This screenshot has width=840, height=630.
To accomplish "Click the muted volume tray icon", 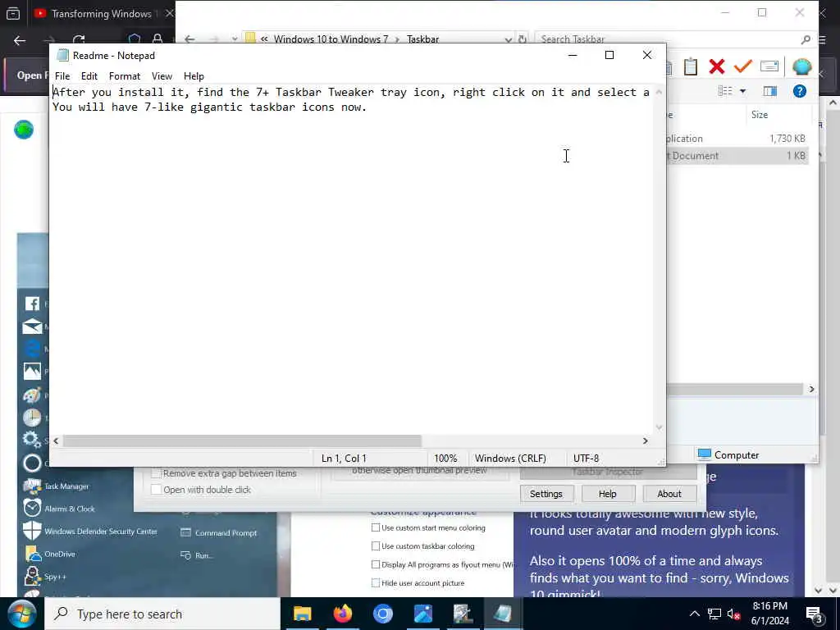I will click(x=733, y=614).
